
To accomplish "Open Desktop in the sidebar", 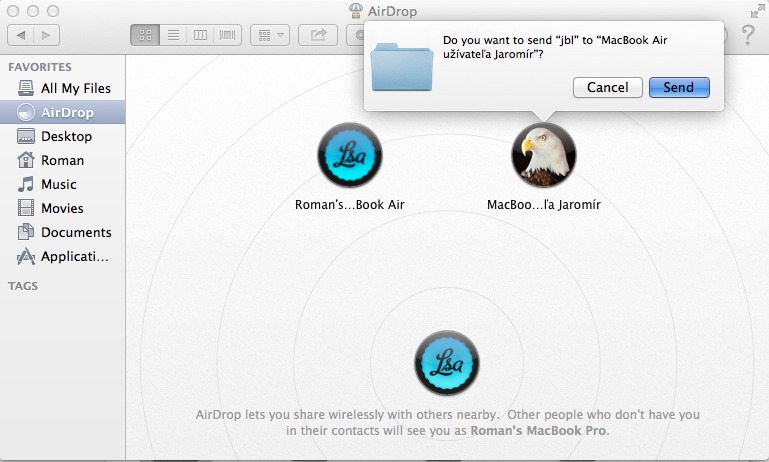I will [63, 136].
